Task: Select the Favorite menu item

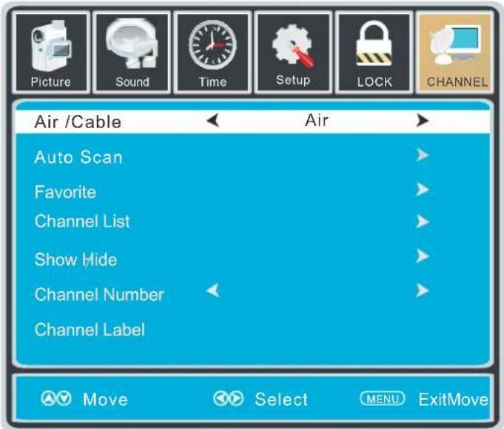Action: pyautogui.click(x=65, y=192)
